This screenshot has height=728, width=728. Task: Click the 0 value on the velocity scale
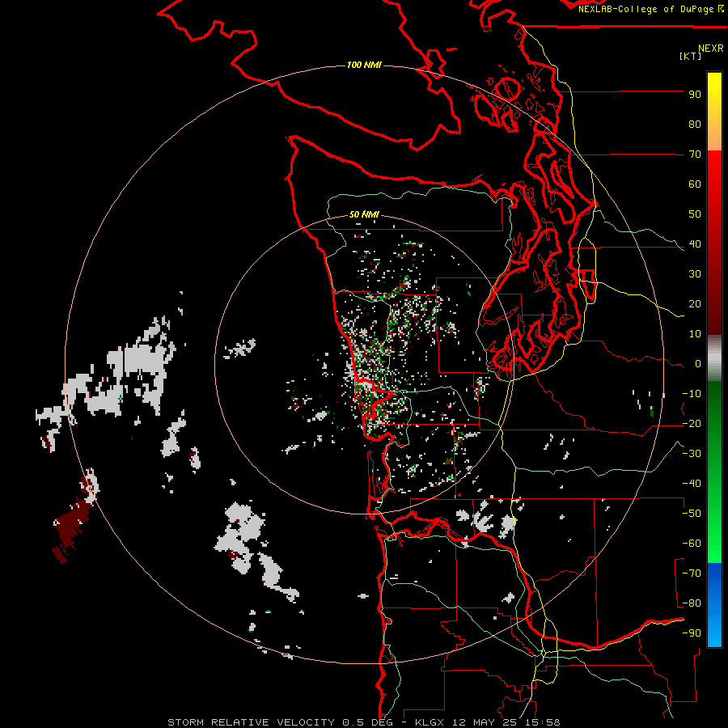point(698,364)
